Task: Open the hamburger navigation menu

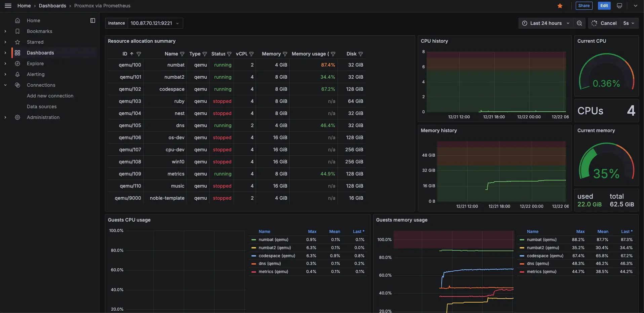Action: click(8, 6)
